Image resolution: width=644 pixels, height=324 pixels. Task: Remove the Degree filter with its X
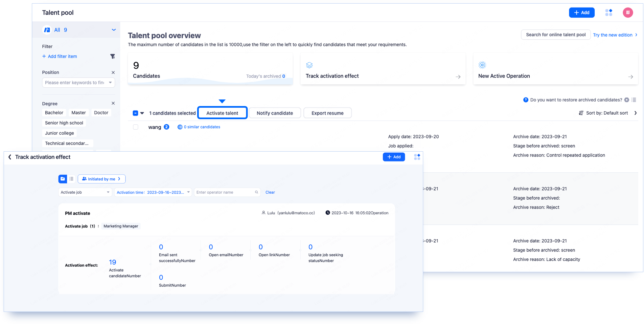point(113,103)
